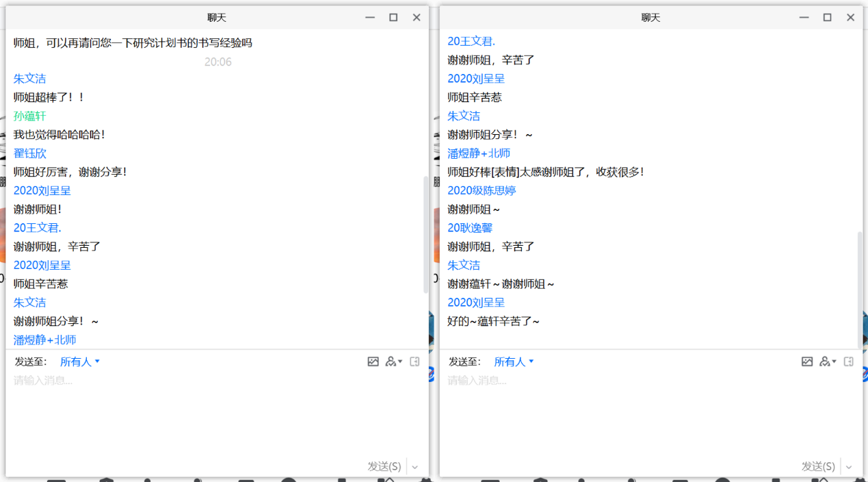Close the right 聊天 window
Screen dimensions: 868x482
click(x=851, y=18)
